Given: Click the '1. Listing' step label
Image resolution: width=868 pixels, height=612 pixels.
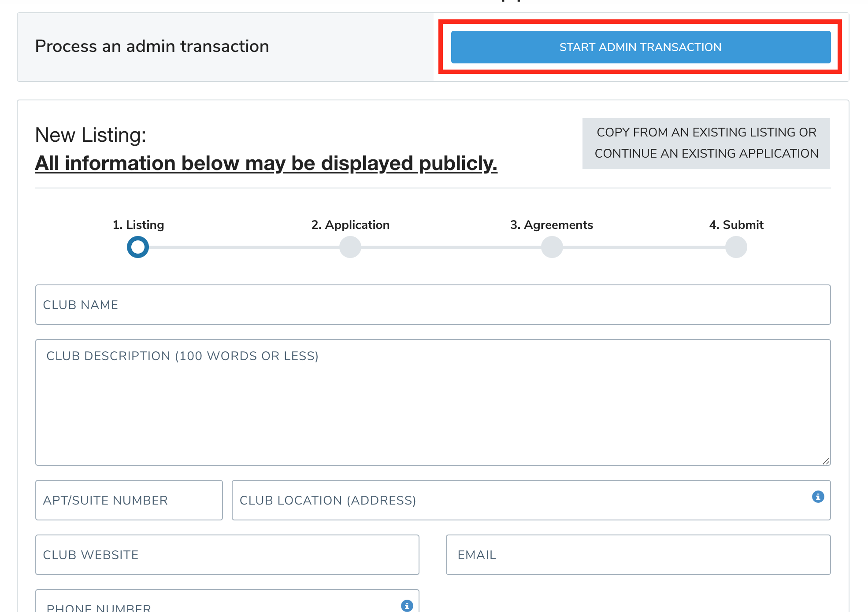Looking at the screenshot, I should point(138,225).
